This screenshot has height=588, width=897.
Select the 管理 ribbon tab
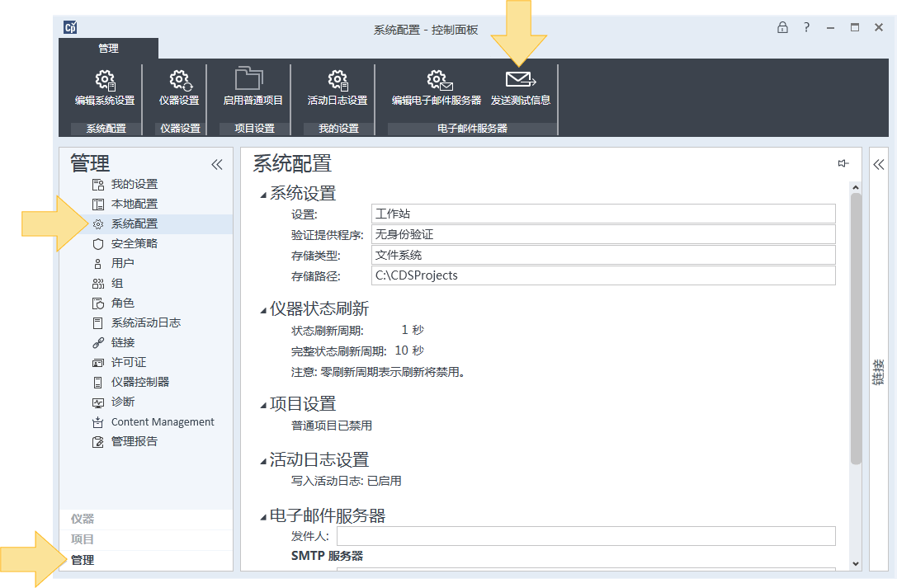[x=109, y=49]
